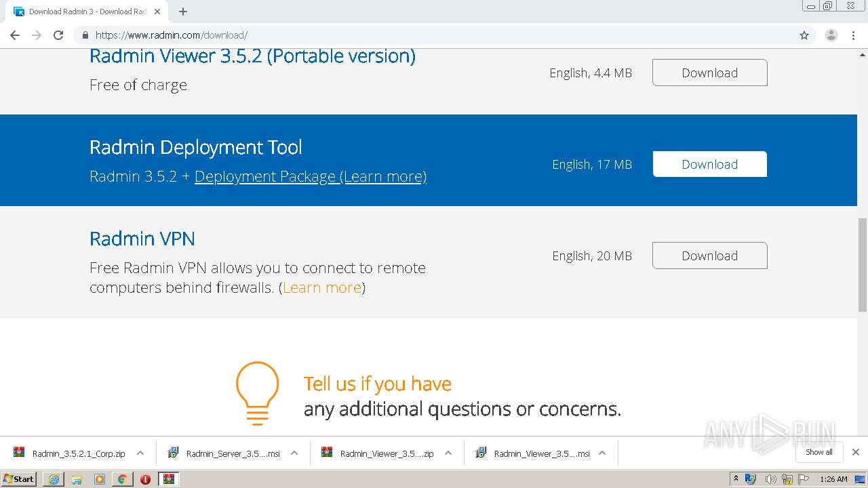Expand options for Radmin_Server msi download
The image size is (868, 488).
click(294, 453)
